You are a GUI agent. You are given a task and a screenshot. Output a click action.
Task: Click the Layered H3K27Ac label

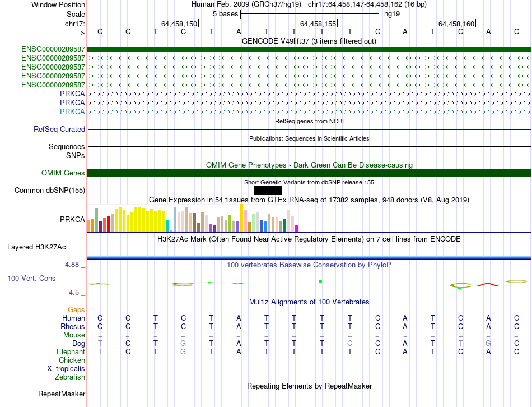click(36, 247)
